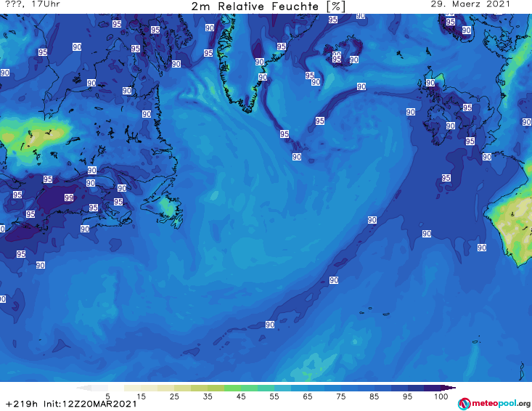532x411 pixels.
Task: Click the "5" tick on the color scale
Action: 107,396
